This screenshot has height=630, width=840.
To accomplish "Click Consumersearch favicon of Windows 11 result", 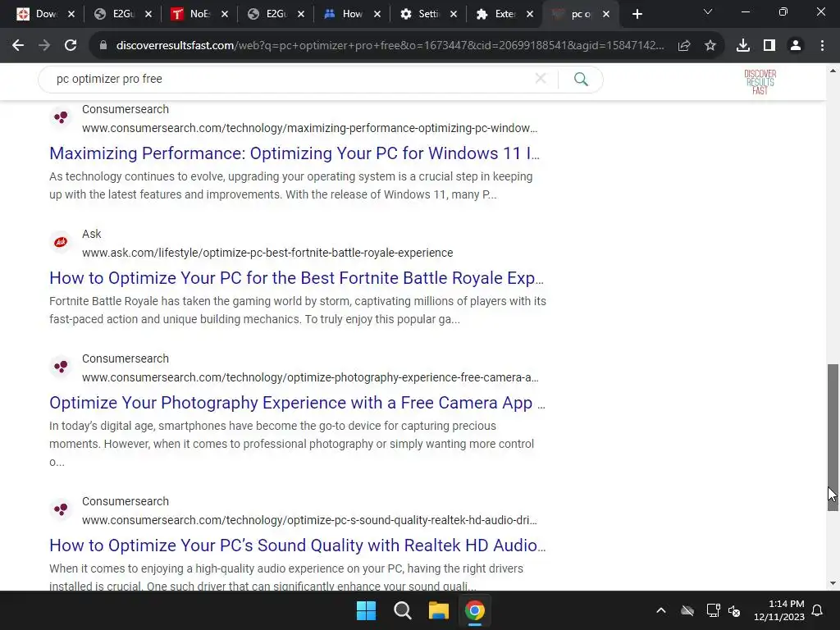I will coord(61,116).
